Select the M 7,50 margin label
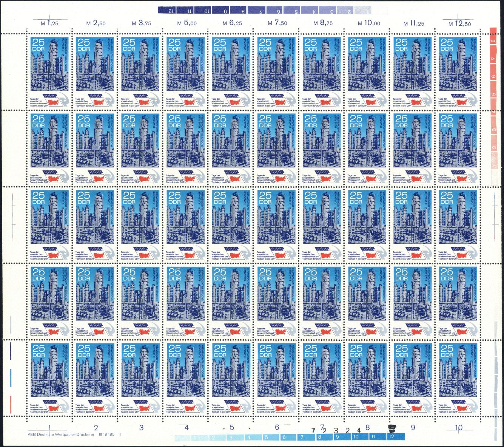Viewport: 504px width, 447px height. point(277,23)
